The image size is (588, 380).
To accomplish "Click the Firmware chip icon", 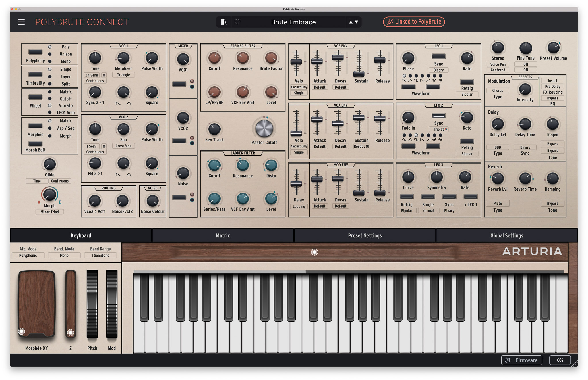I will pyautogui.click(x=508, y=360).
